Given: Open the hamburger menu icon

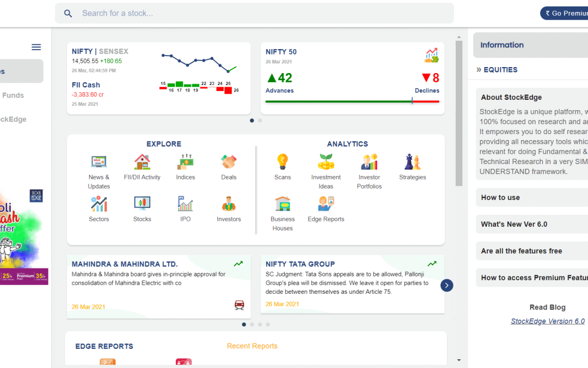Looking at the screenshot, I should (x=36, y=47).
